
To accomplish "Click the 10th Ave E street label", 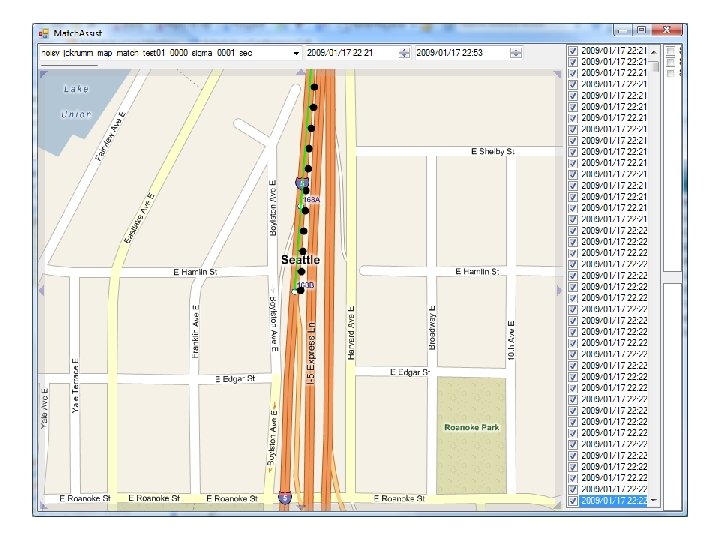I will [x=512, y=340].
